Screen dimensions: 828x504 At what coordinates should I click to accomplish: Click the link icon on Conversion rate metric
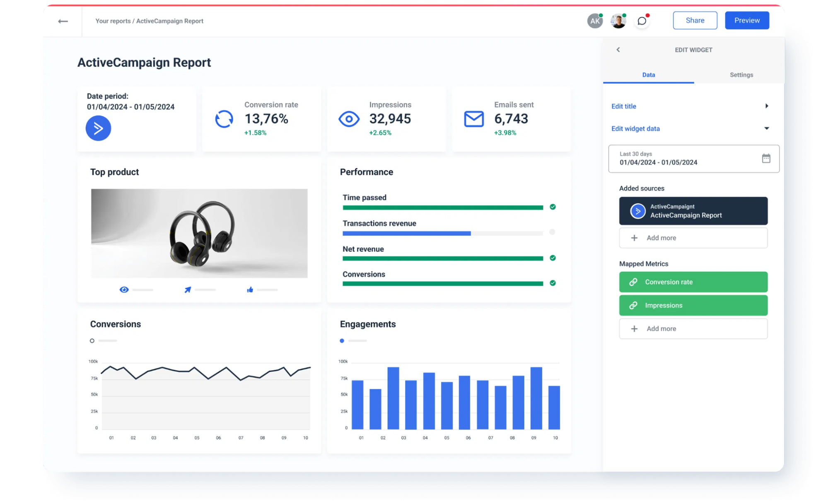pyautogui.click(x=632, y=282)
